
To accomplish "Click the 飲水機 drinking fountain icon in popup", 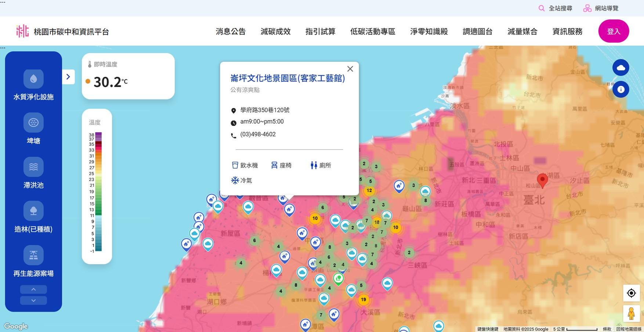I will point(235,165).
